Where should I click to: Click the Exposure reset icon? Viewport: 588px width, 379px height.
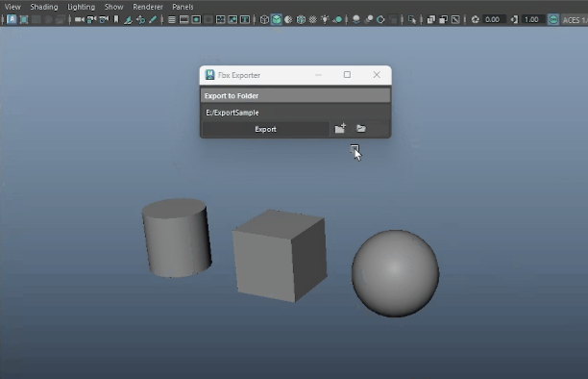[x=476, y=19]
